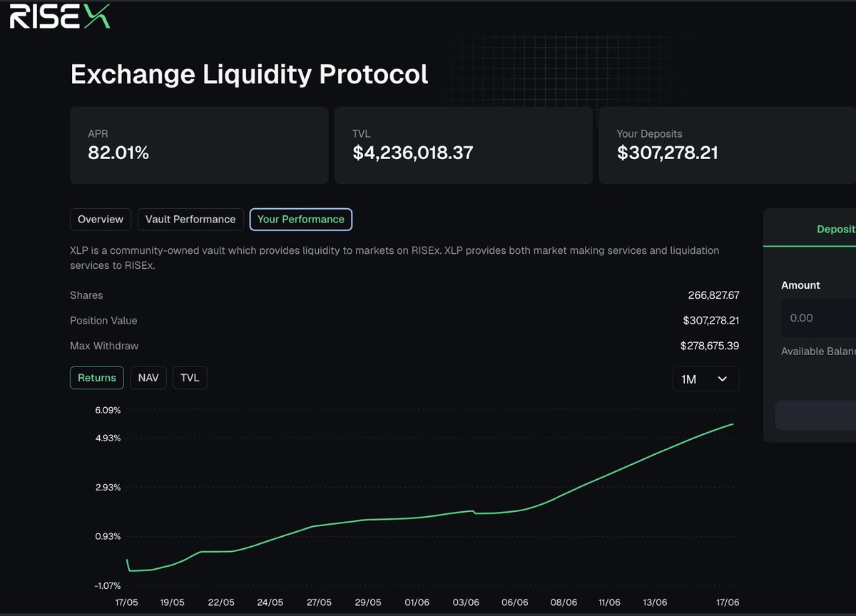
Task: Switch to Vault Performance tab
Action: point(190,220)
